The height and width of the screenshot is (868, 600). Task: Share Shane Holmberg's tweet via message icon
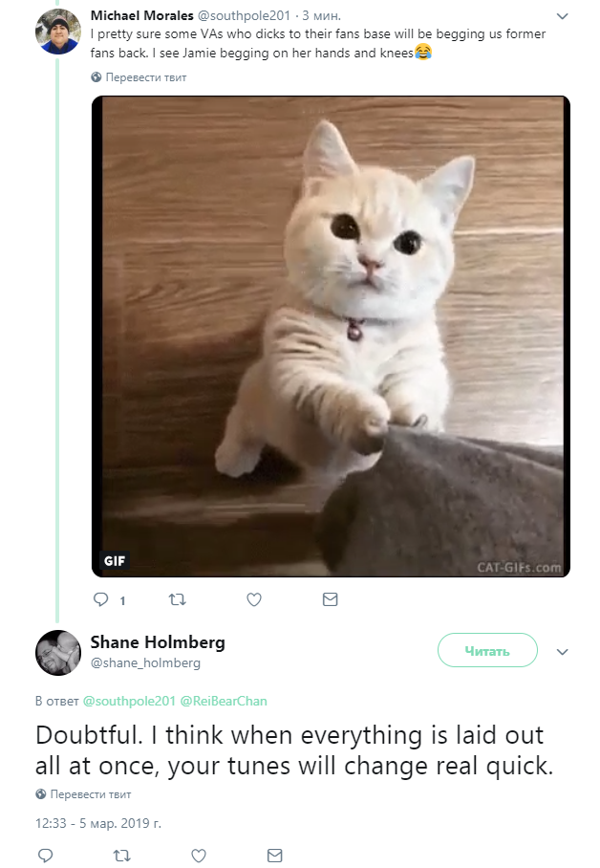pyautogui.click(x=274, y=856)
